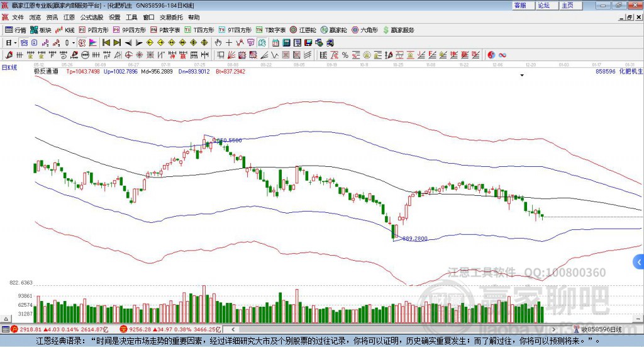Open the 行情 market quotes view
This screenshot has width=644, height=347.
tap(15, 30)
